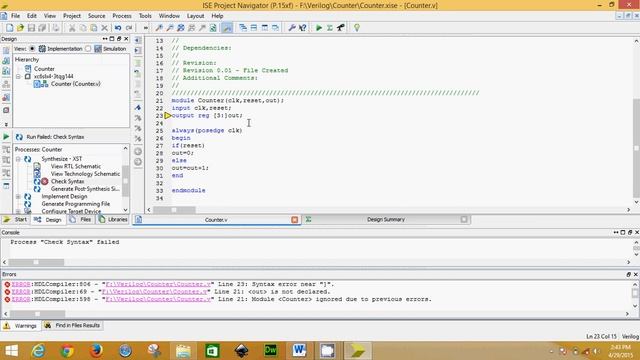Expand the Configure Target Device node

tap(18, 211)
